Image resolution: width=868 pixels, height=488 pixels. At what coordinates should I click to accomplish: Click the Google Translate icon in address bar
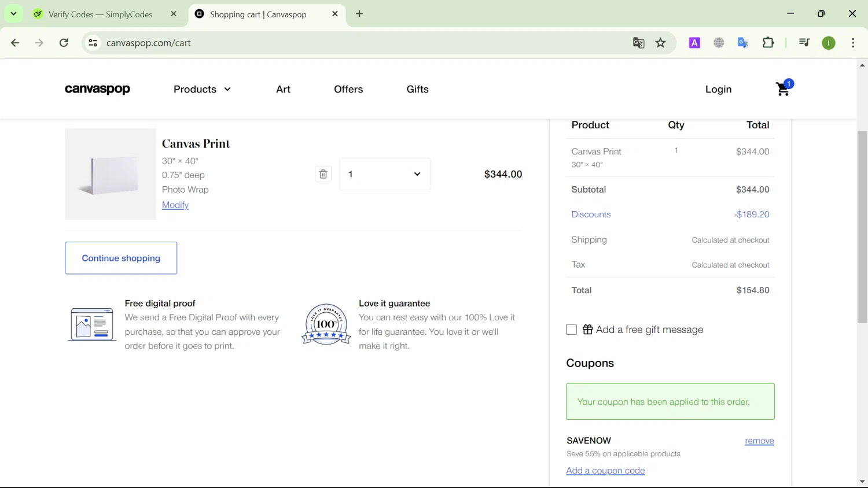[638, 43]
